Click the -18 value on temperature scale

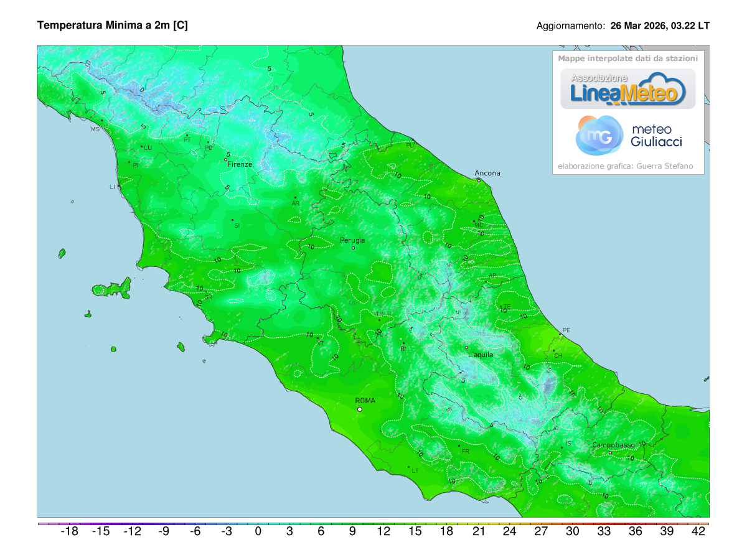68,532
